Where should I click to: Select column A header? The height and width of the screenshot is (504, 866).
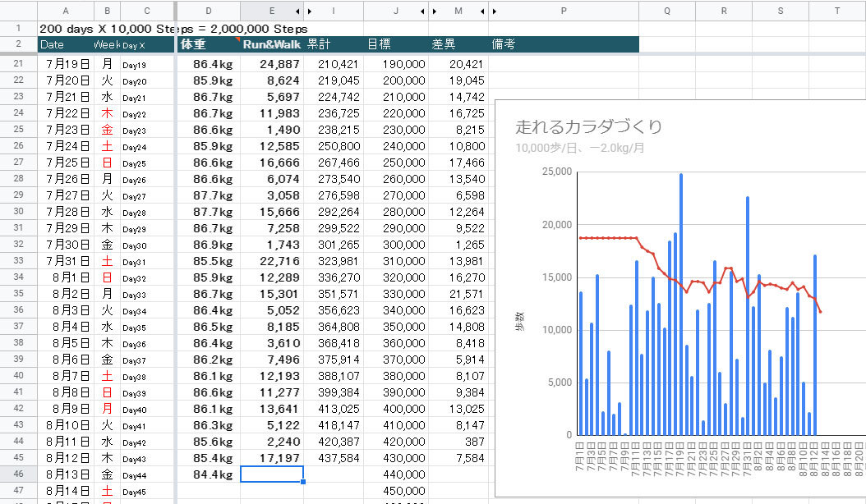(66, 11)
